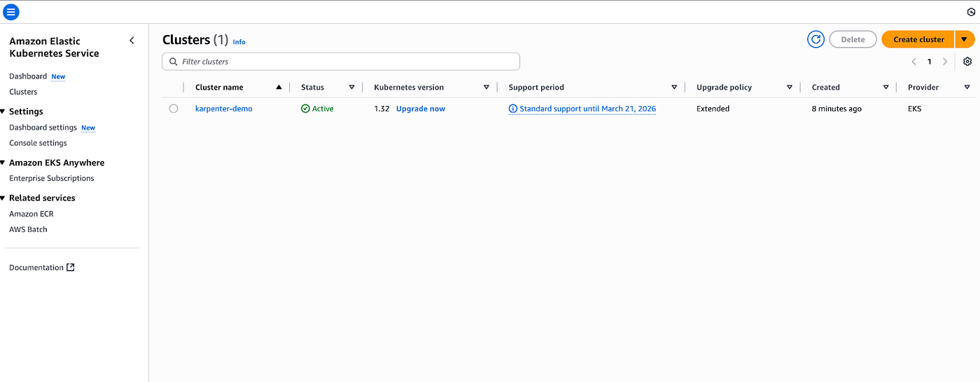
Task: Click the Create cluster button
Action: (x=918, y=39)
